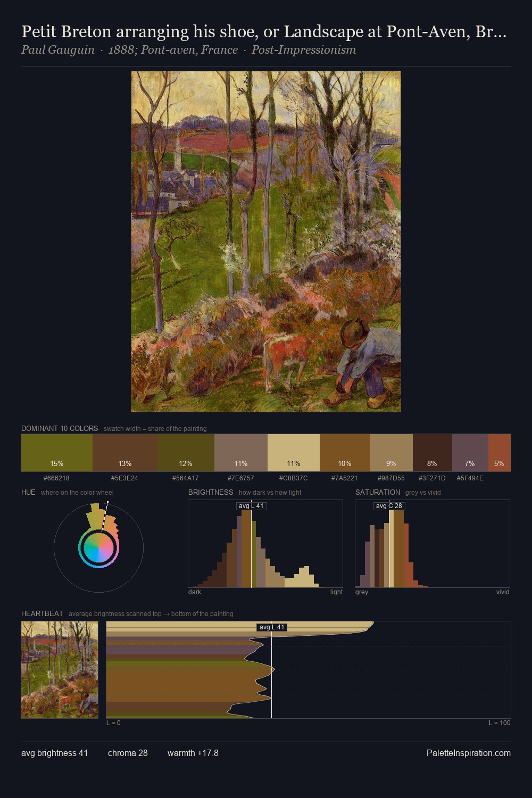Click the 'grey vs vivid' caption

click(x=423, y=493)
